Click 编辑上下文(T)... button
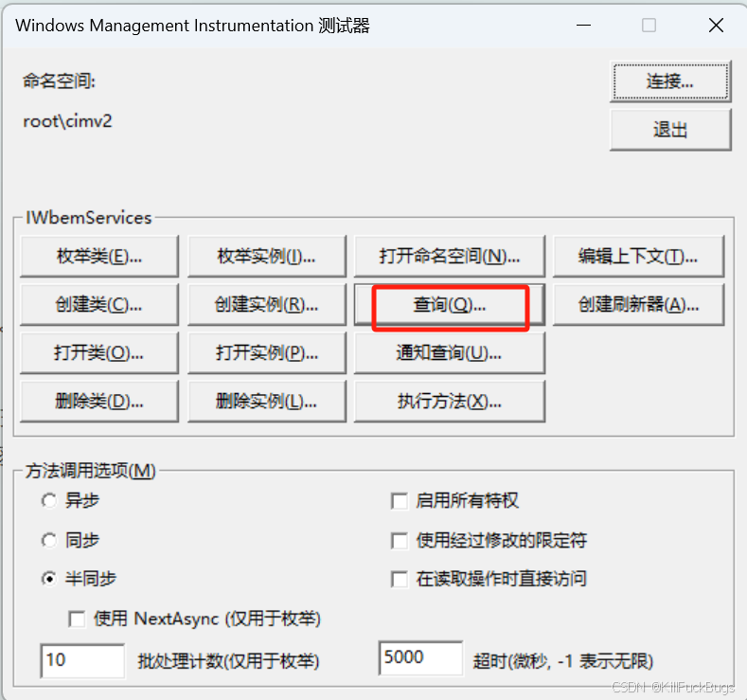Screen dimensions: 747x700 (x=638, y=257)
